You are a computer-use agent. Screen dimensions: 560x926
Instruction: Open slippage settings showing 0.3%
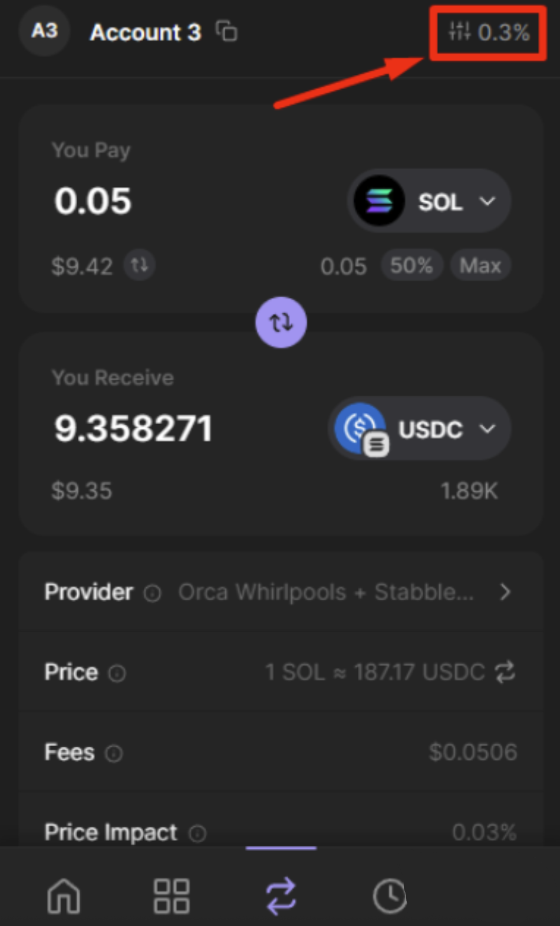coord(489,32)
